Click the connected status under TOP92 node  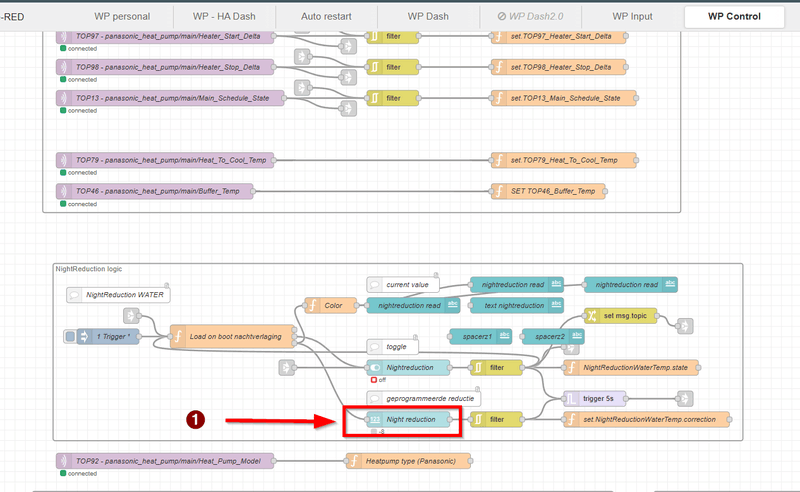tap(79, 474)
